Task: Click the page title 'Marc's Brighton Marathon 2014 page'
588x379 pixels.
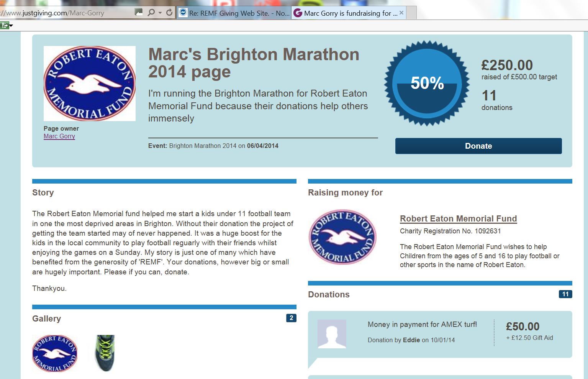Action: click(x=254, y=63)
